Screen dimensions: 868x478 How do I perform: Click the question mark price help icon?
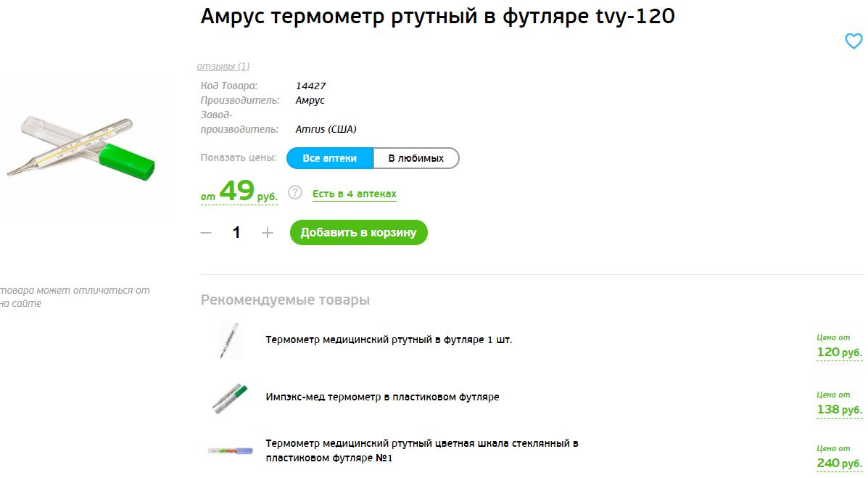pos(295,193)
